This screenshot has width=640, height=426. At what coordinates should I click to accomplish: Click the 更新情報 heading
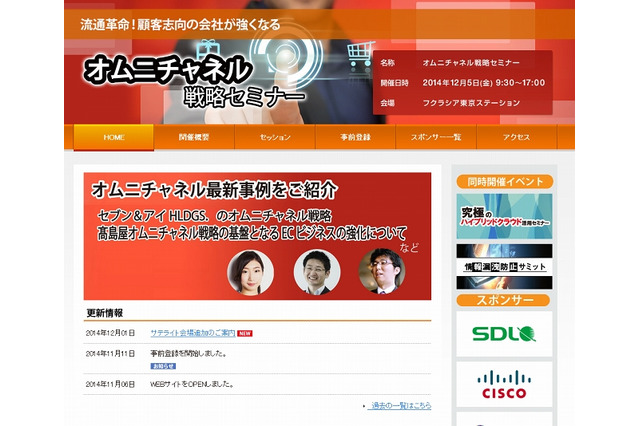pyautogui.click(x=105, y=313)
